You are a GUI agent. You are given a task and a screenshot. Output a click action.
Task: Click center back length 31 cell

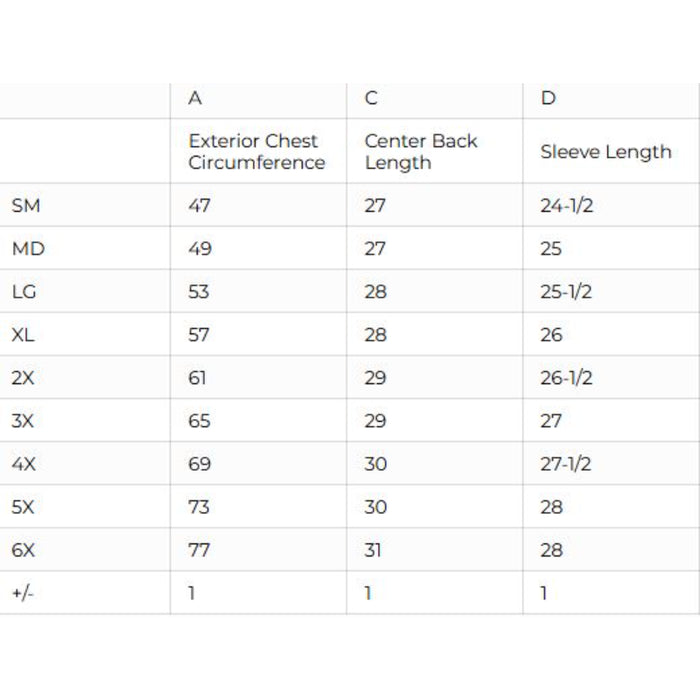pos(373,550)
